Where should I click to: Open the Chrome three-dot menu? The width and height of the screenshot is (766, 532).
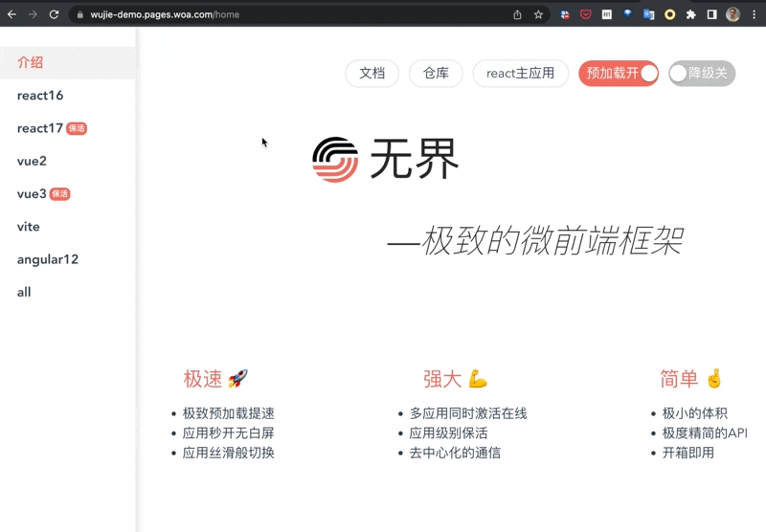[x=755, y=14]
